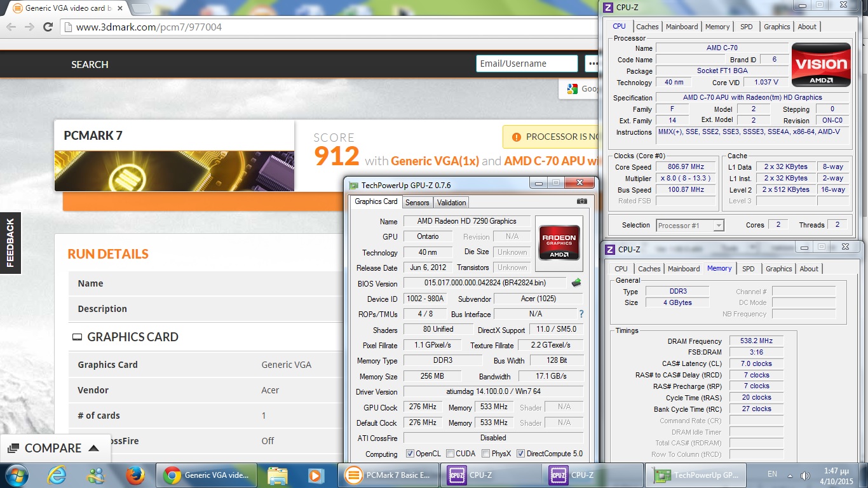Viewport: 868px width, 488px height.
Task: Click the Subvendor value Acer (1025)
Action: coord(538,299)
